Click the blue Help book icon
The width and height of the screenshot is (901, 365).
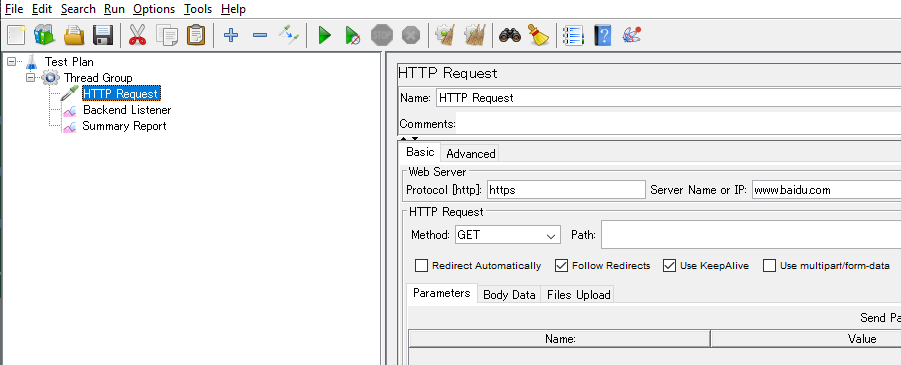[x=602, y=36]
